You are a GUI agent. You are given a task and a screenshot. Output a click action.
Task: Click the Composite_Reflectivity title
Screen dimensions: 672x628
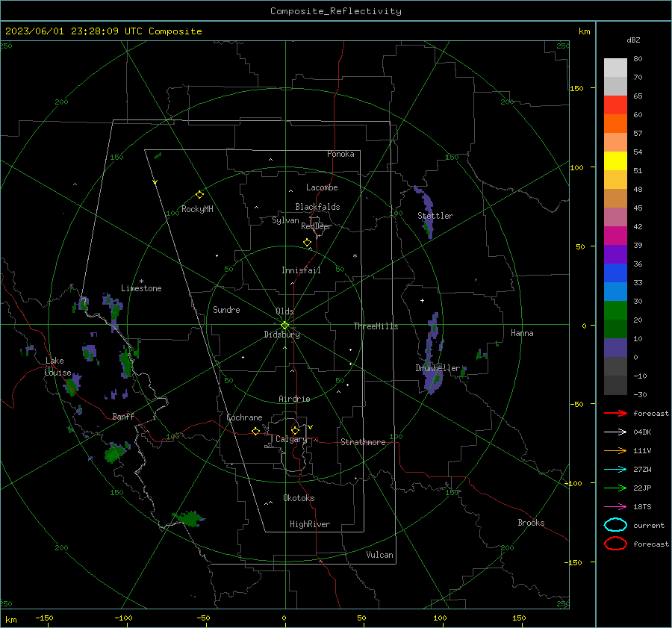(336, 11)
